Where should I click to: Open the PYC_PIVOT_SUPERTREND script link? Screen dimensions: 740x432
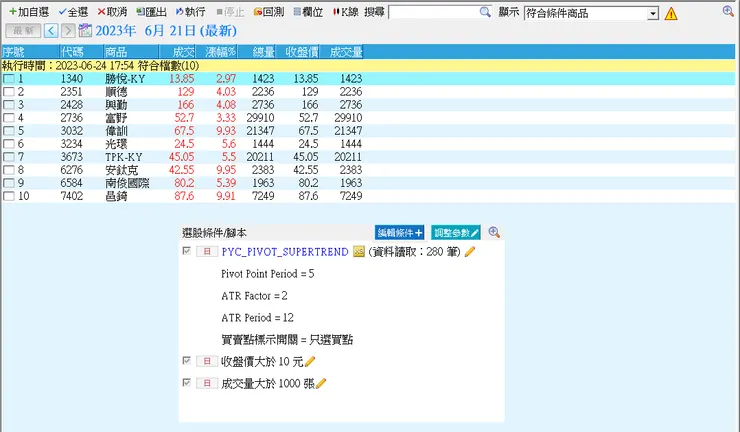pyautogui.click(x=285, y=252)
